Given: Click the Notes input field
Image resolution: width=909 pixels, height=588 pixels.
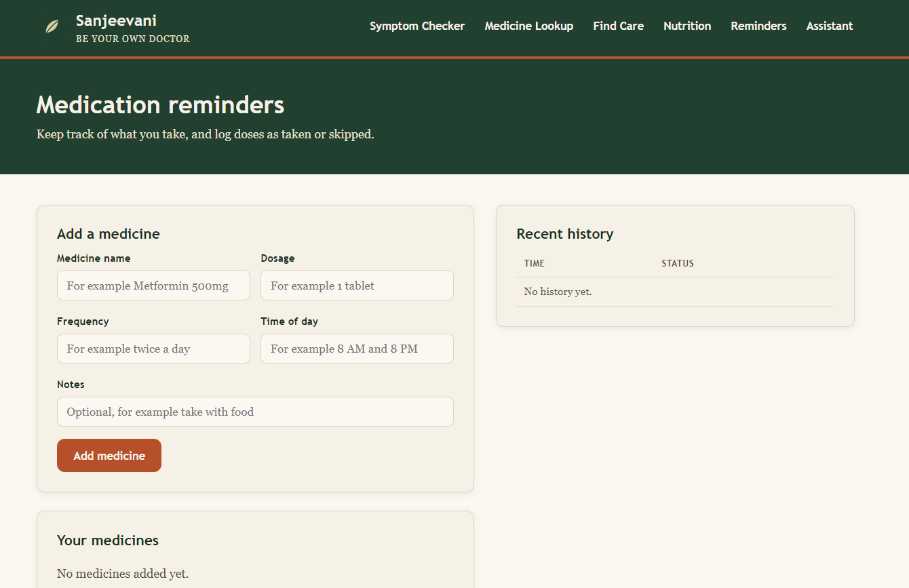Looking at the screenshot, I should point(255,412).
